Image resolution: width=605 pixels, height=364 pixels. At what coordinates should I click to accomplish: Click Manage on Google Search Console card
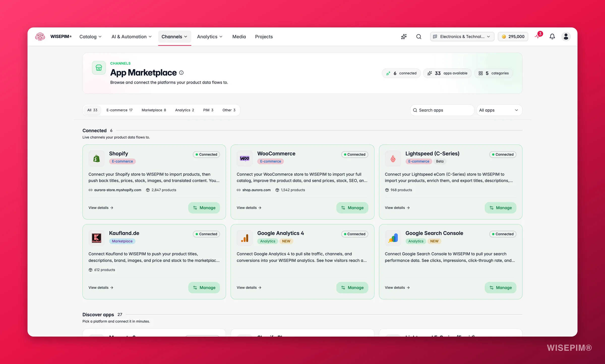(500, 288)
